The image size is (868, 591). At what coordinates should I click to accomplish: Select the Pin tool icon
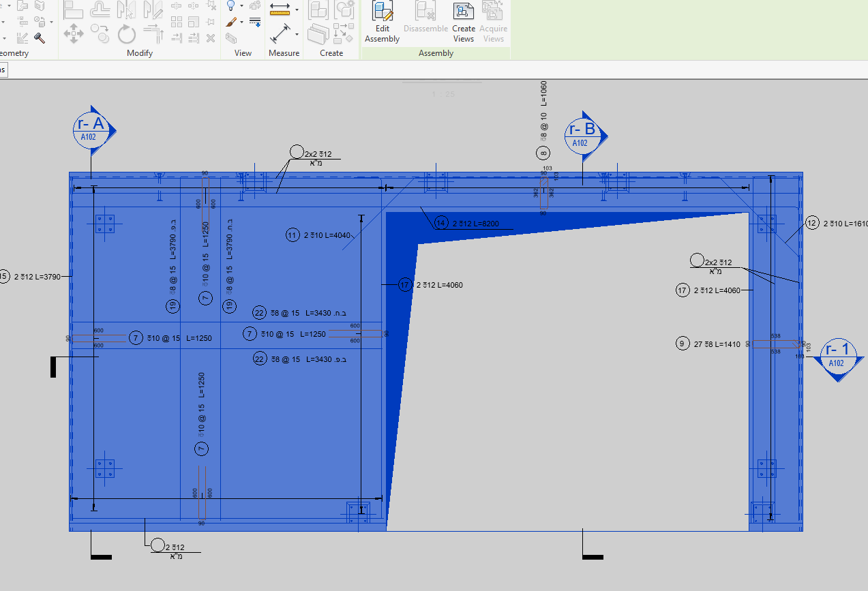[211, 21]
